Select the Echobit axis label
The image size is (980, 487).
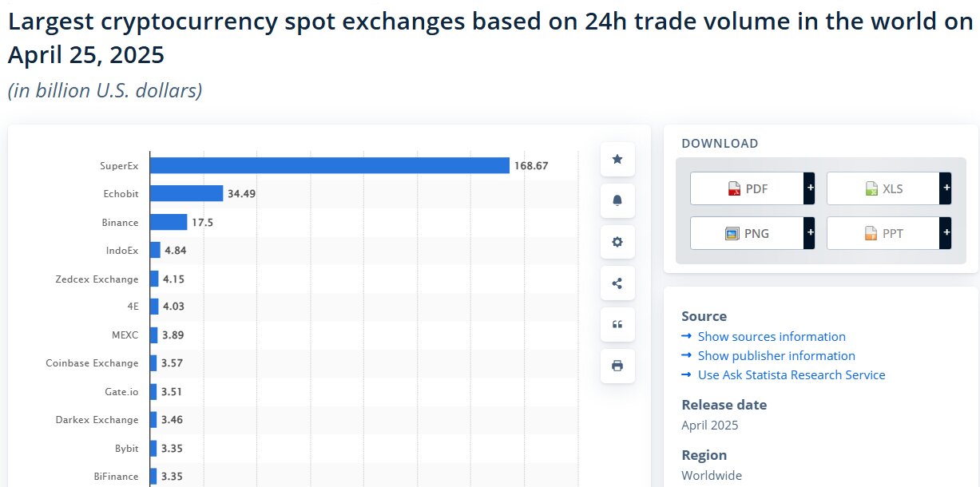click(x=121, y=194)
